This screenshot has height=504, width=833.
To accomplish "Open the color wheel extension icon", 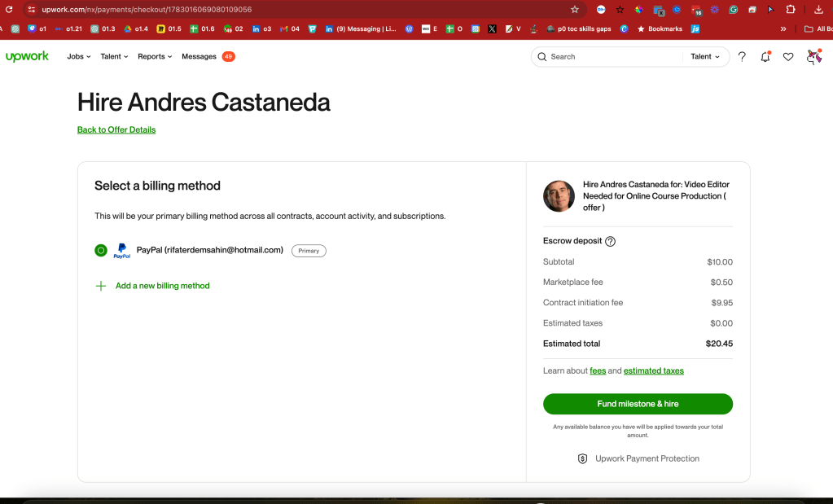I will (638, 10).
